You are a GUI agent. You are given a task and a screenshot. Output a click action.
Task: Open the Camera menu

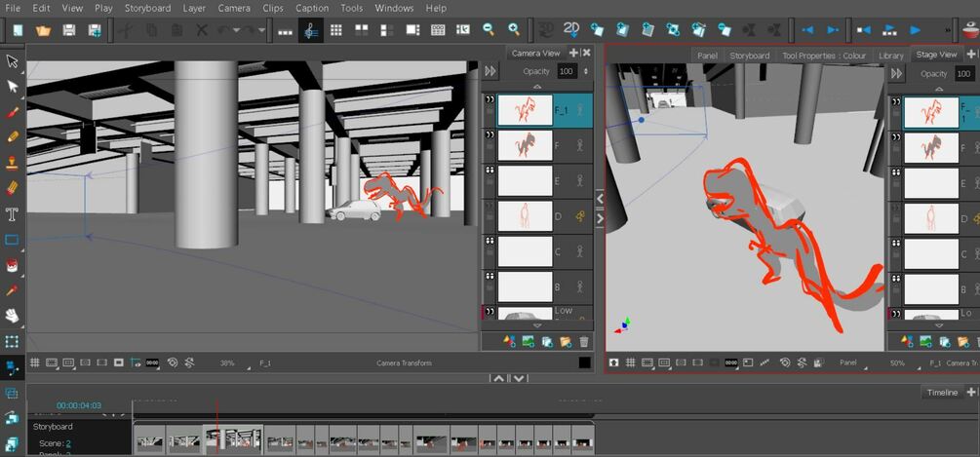(234, 8)
